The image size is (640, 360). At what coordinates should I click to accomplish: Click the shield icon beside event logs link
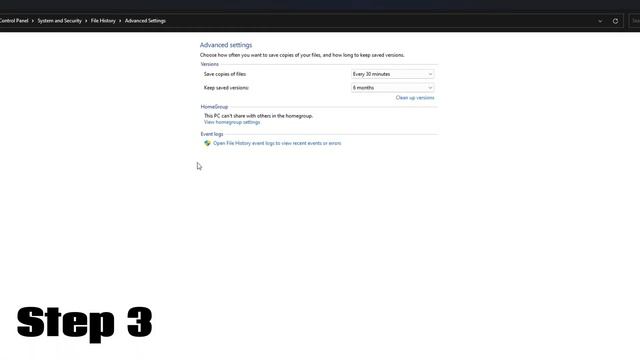point(207,143)
